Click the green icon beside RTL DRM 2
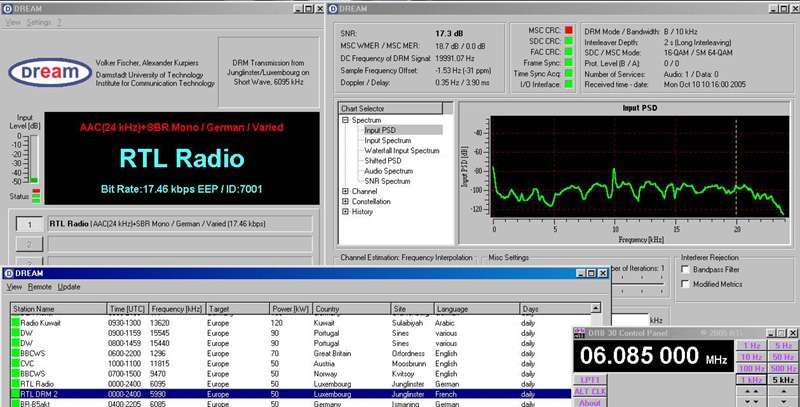800x407 pixels. point(15,394)
